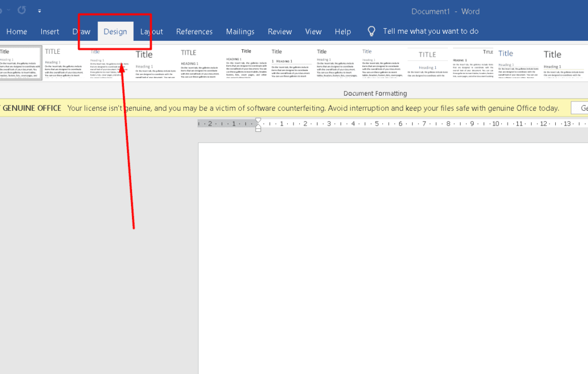The height and width of the screenshot is (374, 588).
Task: Select the View tab
Action: pos(313,32)
